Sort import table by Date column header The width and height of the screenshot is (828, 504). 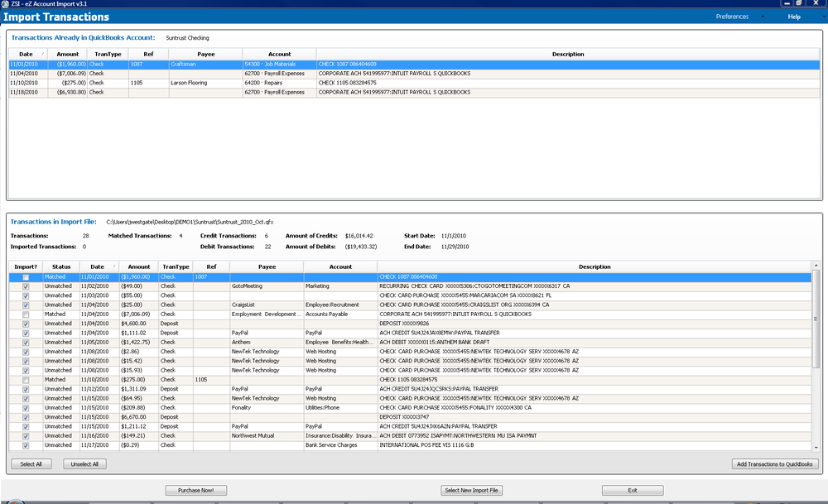coord(98,267)
